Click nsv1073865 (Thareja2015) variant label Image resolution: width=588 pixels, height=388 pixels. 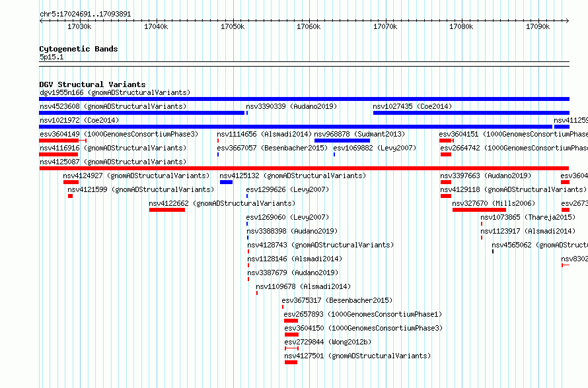click(528, 217)
